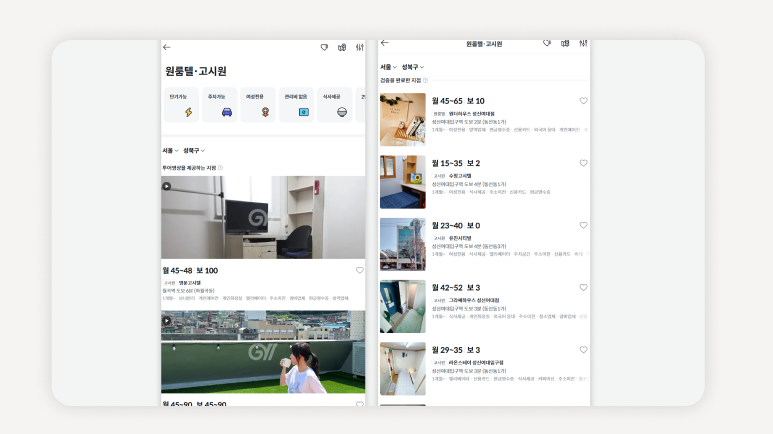773x434 pixels.
Task: Like the 월 45~48 보 100 listing
Action: 360,270
